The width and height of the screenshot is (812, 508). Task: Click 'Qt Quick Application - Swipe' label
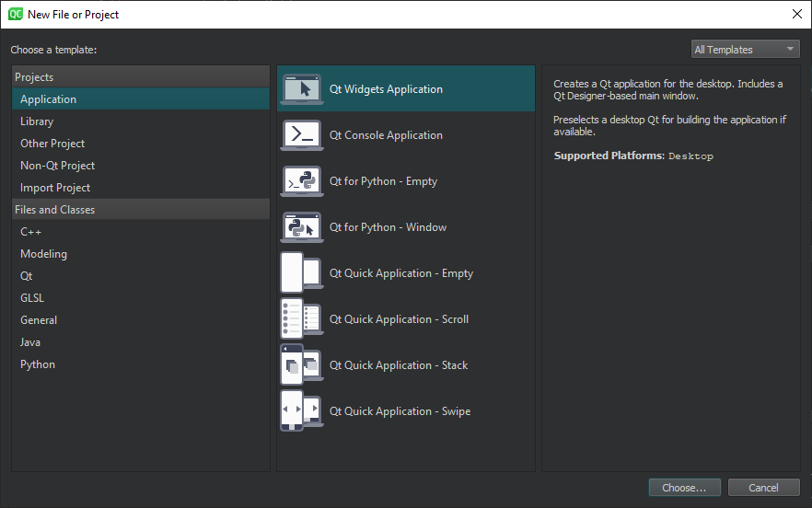tap(400, 411)
